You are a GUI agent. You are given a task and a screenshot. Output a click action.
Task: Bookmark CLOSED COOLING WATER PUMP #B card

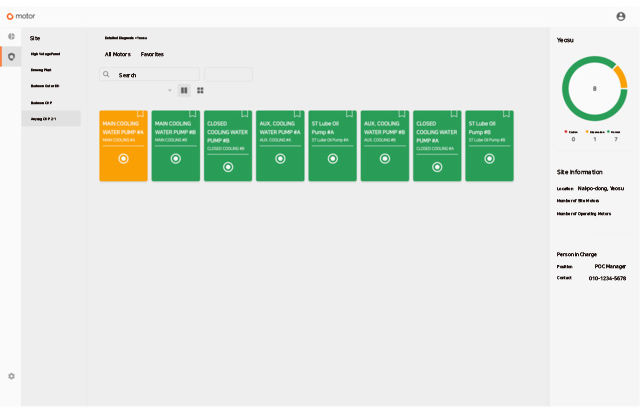tap(245, 114)
